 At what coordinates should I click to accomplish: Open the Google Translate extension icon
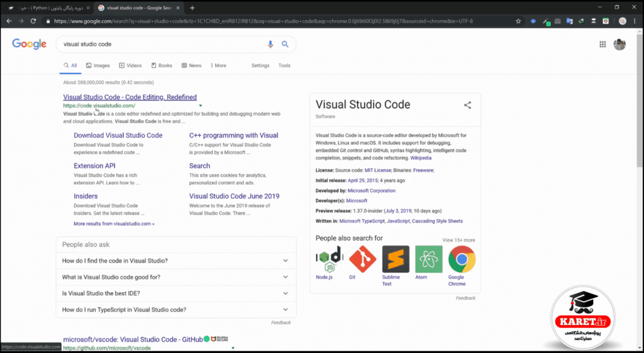point(569,21)
